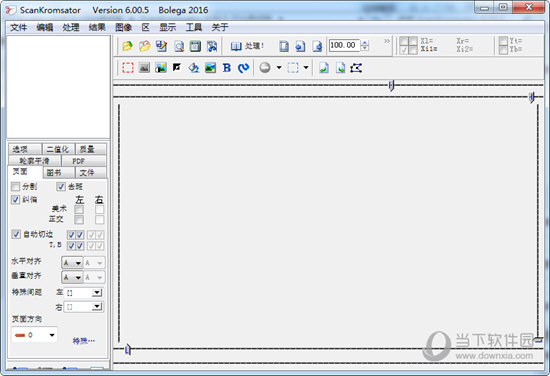550x376 pixels.
Task: Uncheck the 自动切边 auto-crop checkbox
Action: (x=16, y=234)
